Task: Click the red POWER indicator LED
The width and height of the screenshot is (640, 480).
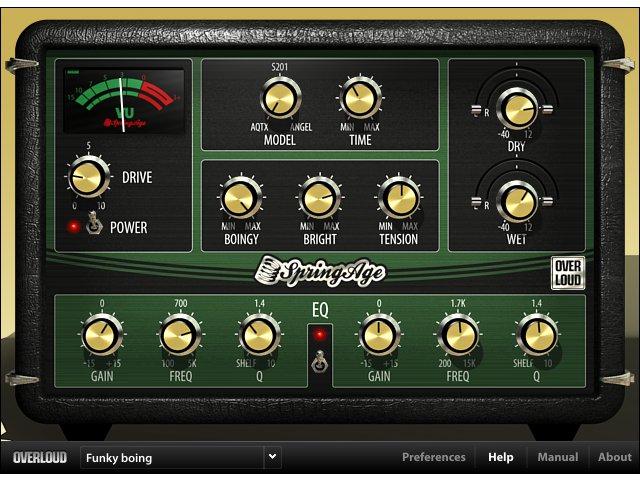Action: 74,227
